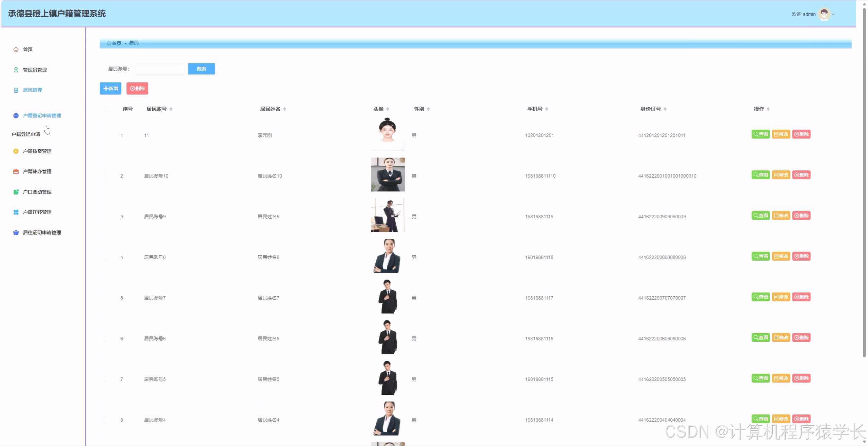Click the 居民账号 search input field
868x446 pixels.
click(x=159, y=69)
